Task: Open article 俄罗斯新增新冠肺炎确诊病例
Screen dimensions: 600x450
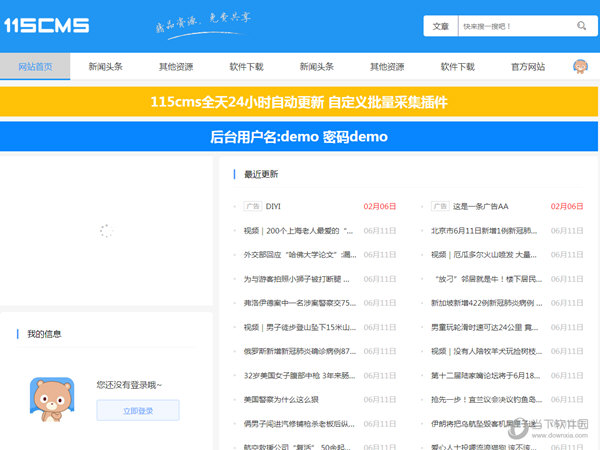Action: 300,351
